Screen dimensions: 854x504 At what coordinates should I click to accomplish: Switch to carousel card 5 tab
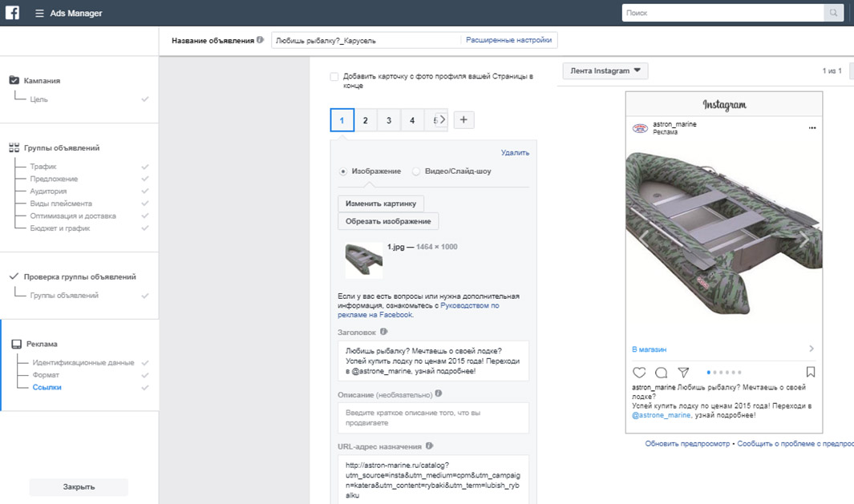[x=431, y=120]
